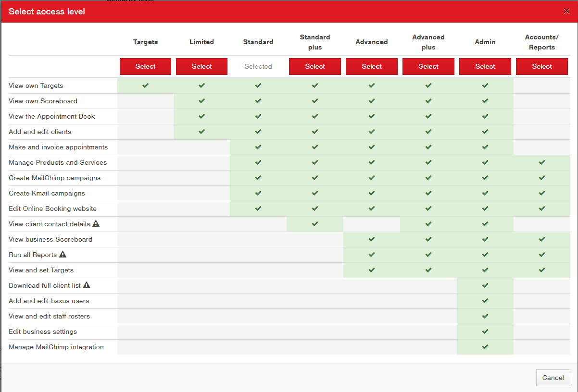Select the Targets access level

145,66
